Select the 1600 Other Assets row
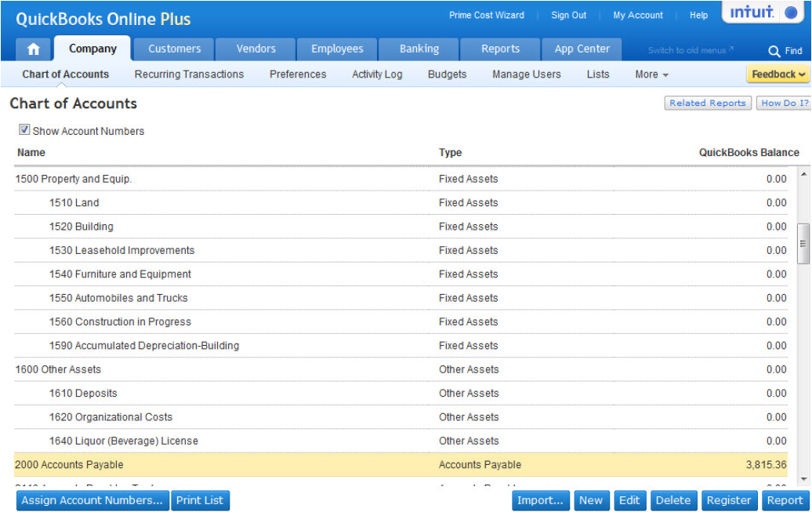 coord(401,369)
